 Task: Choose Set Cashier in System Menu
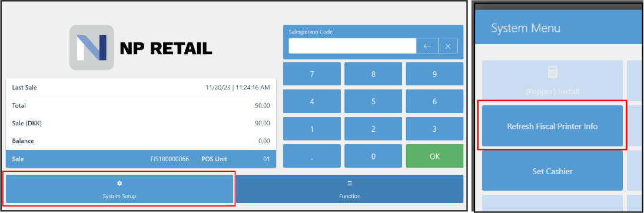552,171
